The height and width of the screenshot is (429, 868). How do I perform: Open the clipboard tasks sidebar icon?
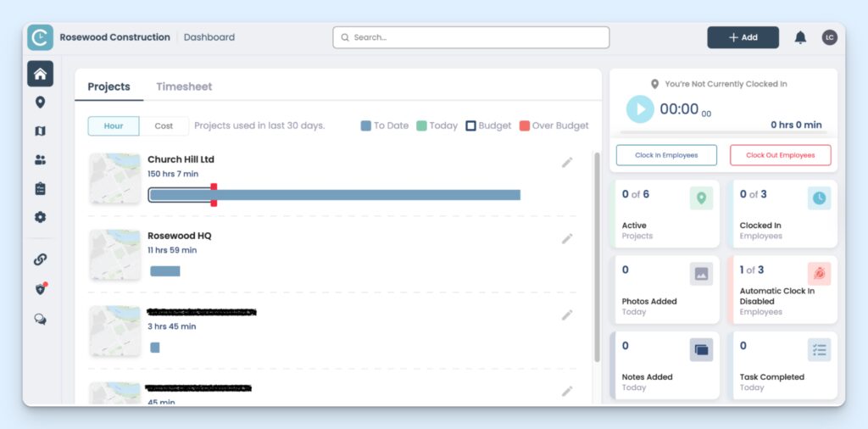40,189
